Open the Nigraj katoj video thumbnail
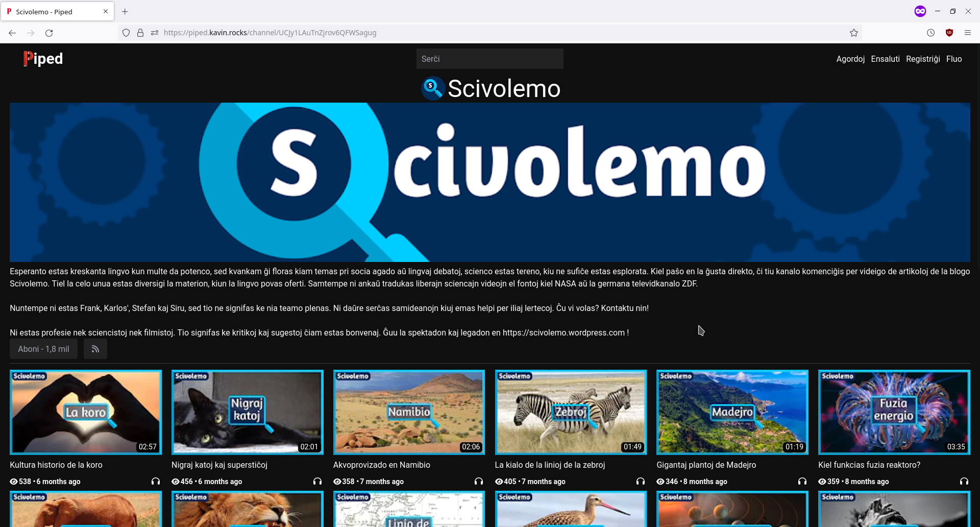This screenshot has height=527, width=980. (248, 412)
